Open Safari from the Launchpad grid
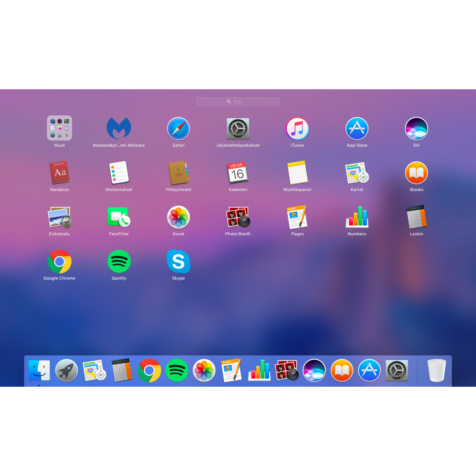Image resolution: width=476 pixels, height=476 pixels. pos(178,128)
